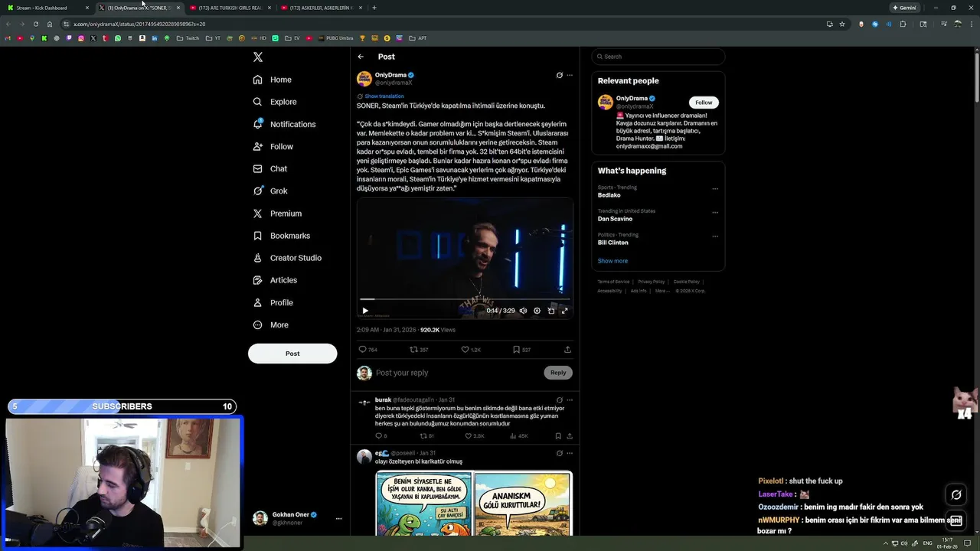980x551 pixels.
Task: Open Explore in the sidebar
Action: point(275,102)
